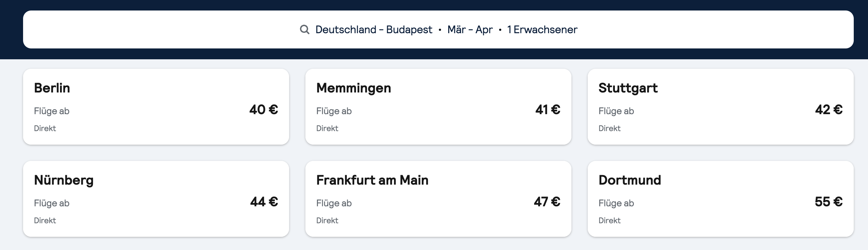
Task: Click the 42 € Stuttgart price
Action: click(829, 109)
